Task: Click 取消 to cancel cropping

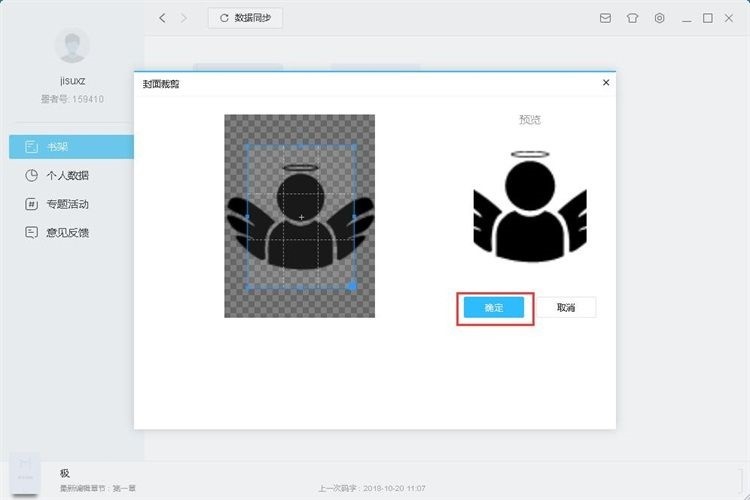Action: 566,308
